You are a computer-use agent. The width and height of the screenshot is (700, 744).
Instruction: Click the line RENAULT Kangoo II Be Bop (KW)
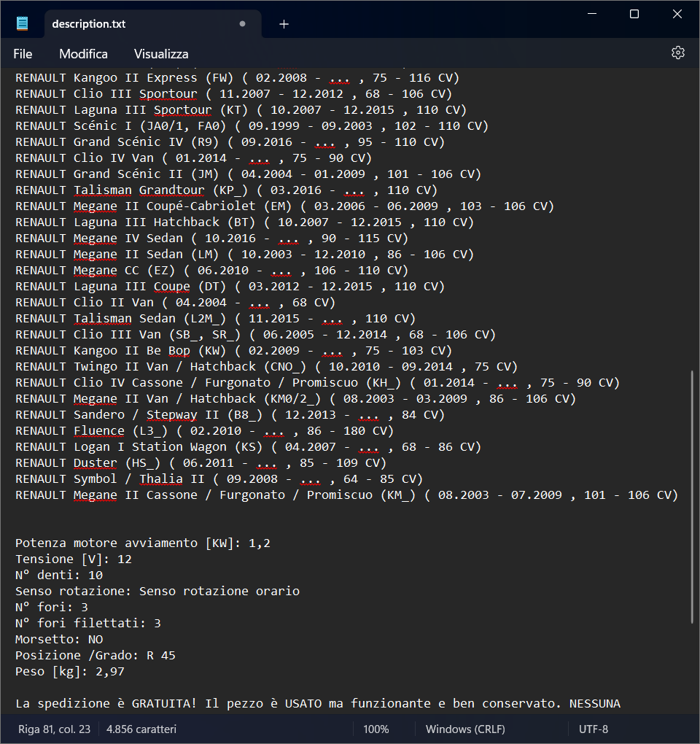coord(233,351)
